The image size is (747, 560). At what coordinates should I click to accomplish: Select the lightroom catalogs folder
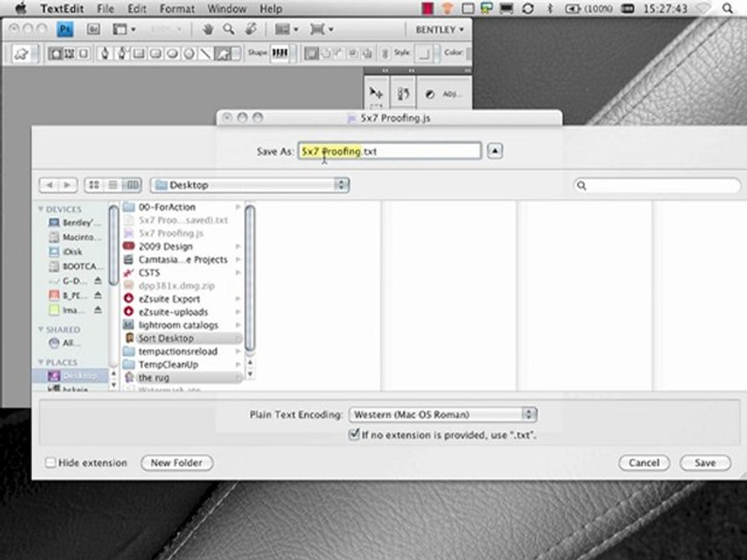pos(182,325)
